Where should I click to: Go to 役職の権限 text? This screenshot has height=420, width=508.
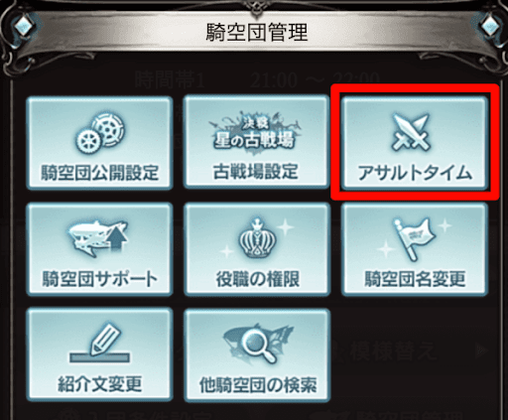[x=257, y=279]
